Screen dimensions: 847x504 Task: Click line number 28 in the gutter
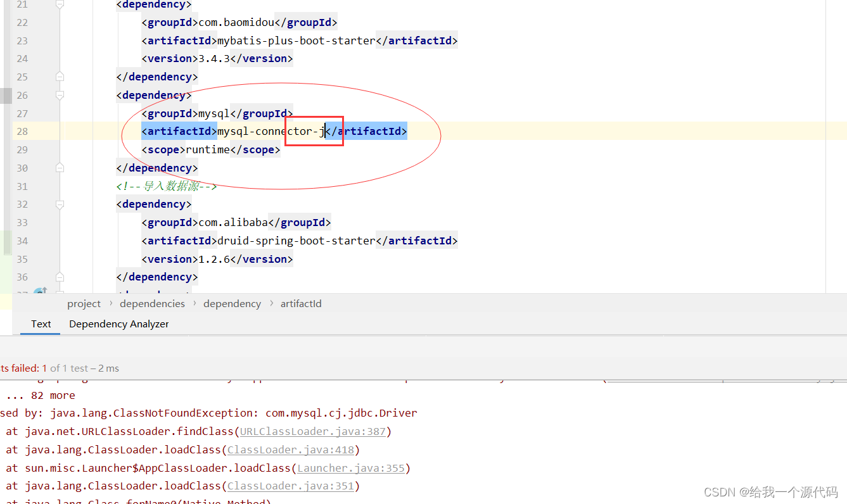point(22,131)
